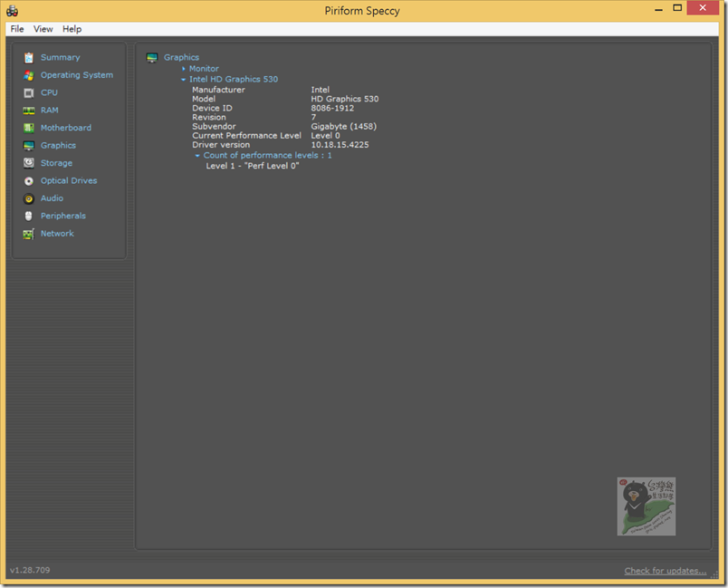Select the Graphics sidebar label

tap(58, 146)
